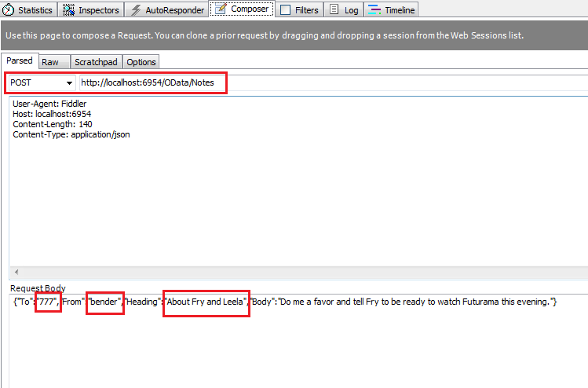
Task: Click the Body message text in request body
Action: (416, 302)
